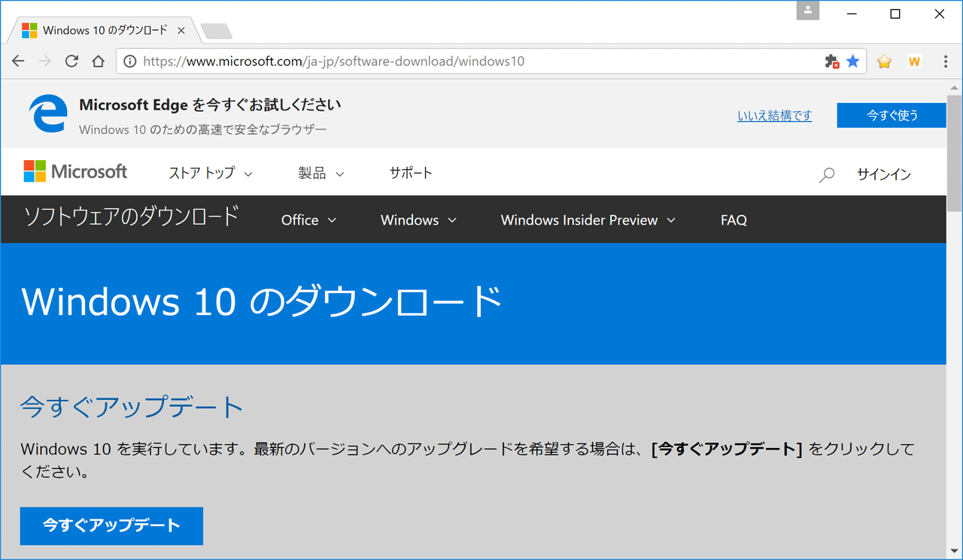Maximize the Chrome window
Image resolution: width=963 pixels, height=560 pixels.
tap(895, 14)
